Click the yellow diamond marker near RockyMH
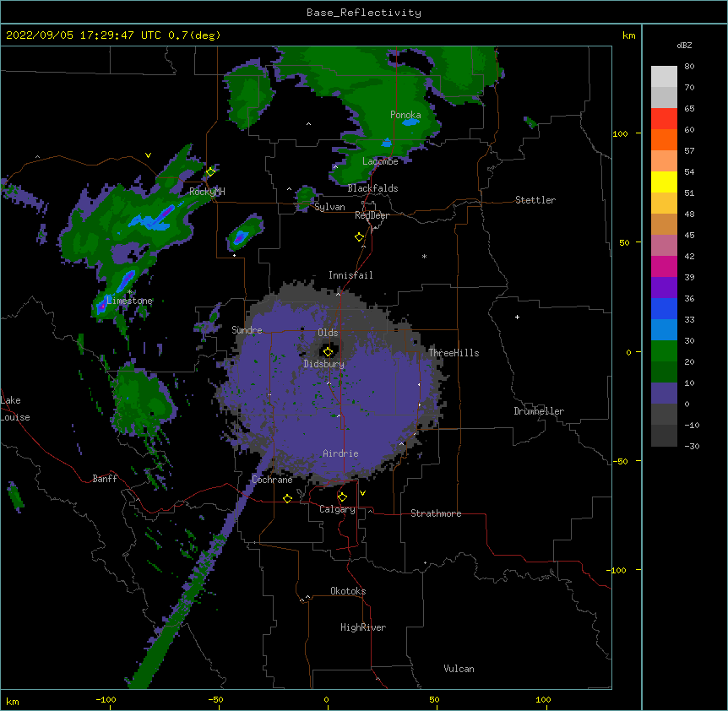728x711 pixels. pyautogui.click(x=211, y=172)
